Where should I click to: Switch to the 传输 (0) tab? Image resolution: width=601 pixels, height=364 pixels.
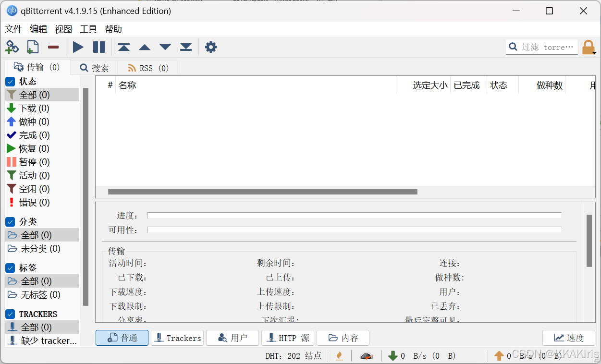point(37,67)
